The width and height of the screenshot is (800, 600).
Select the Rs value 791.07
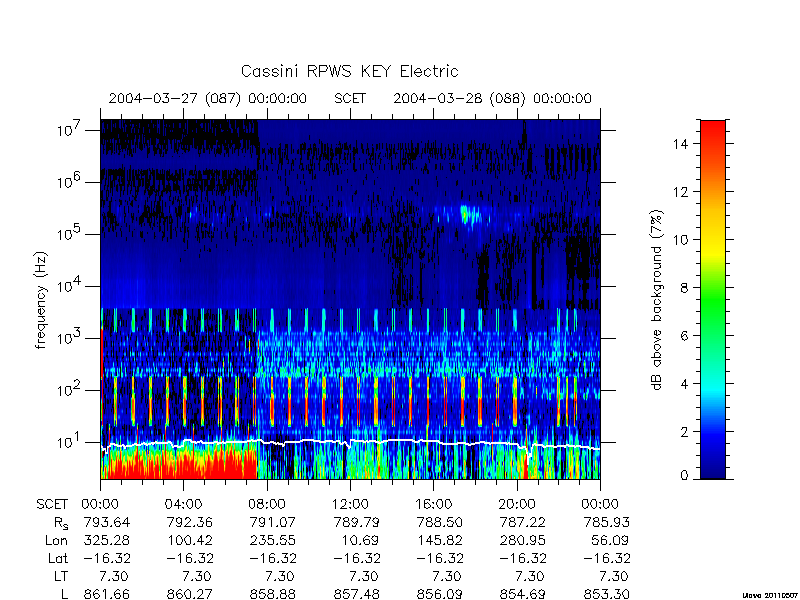(x=273, y=522)
